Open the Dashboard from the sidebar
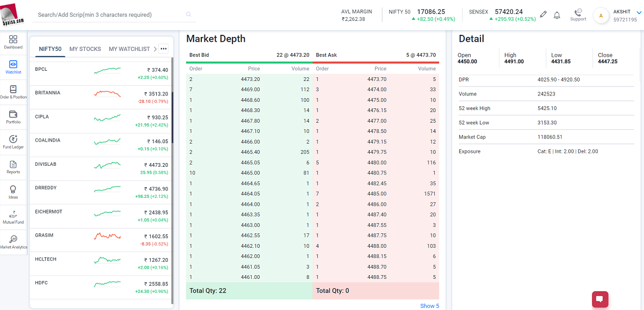Screen dimensions: 644x310 [x=13, y=40]
